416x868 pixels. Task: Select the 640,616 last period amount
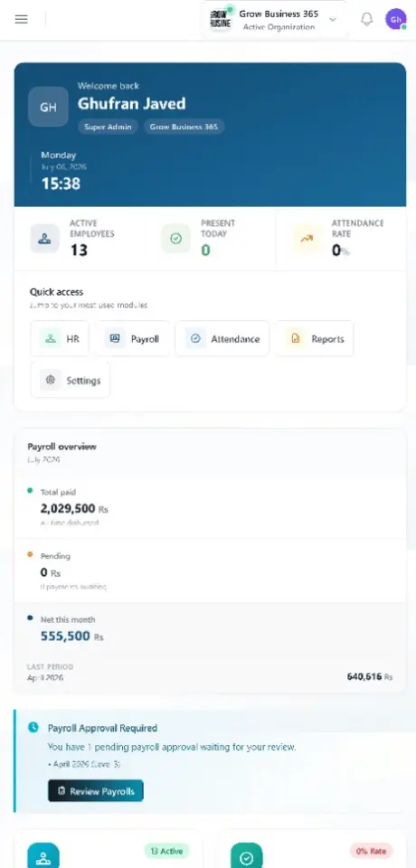[x=364, y=676]
